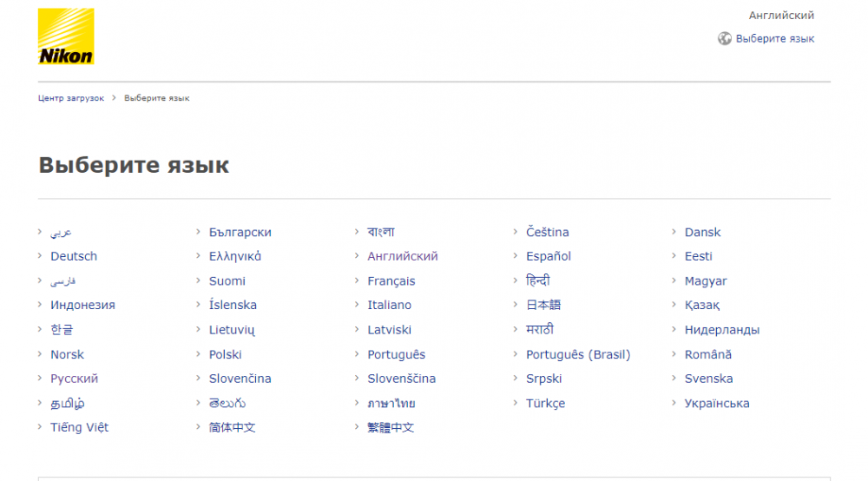Viewport: 868px width, 481px height.
Task: Choose हिन्दी language link
Action: coord(537,280)
